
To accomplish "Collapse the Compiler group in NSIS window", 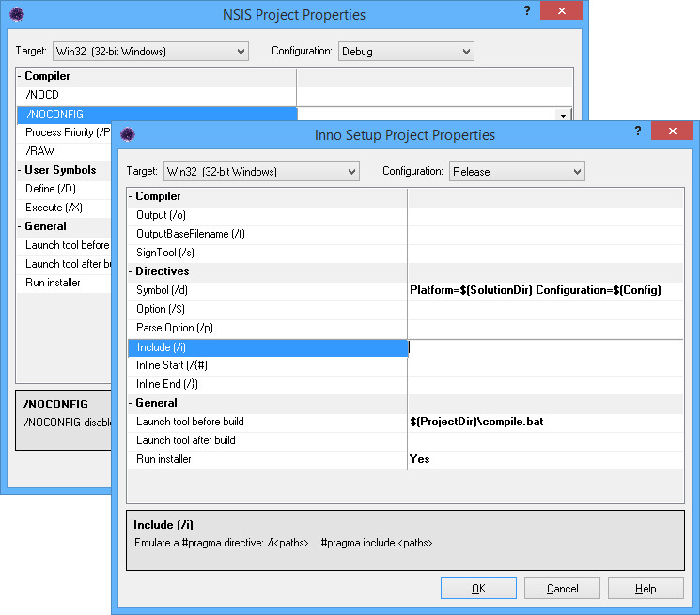I will point(20,76).
